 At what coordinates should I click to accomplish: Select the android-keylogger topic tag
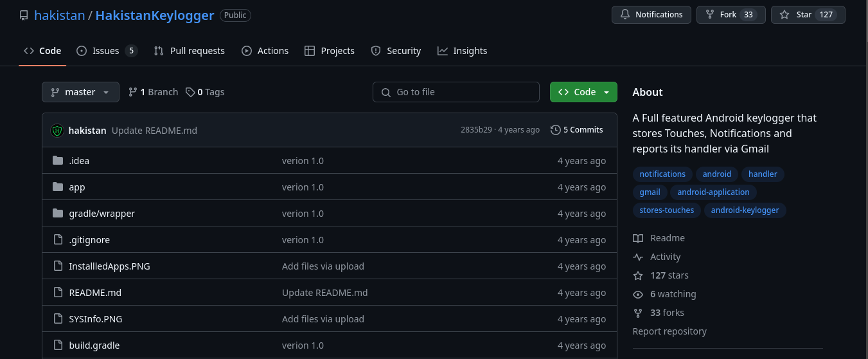(745, 210)
